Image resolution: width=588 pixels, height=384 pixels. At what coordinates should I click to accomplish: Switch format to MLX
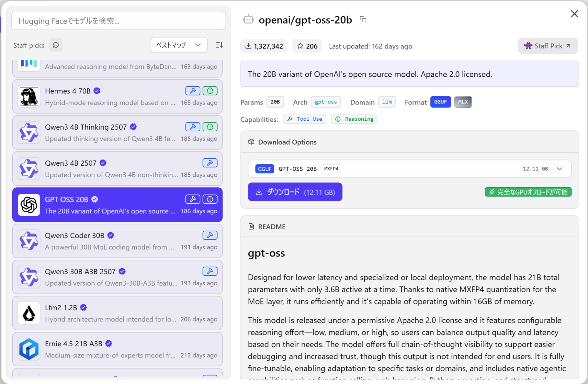[463, 102]
